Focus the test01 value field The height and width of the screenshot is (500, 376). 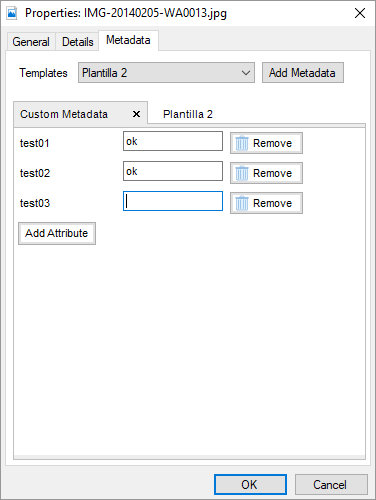pos(173,141)
